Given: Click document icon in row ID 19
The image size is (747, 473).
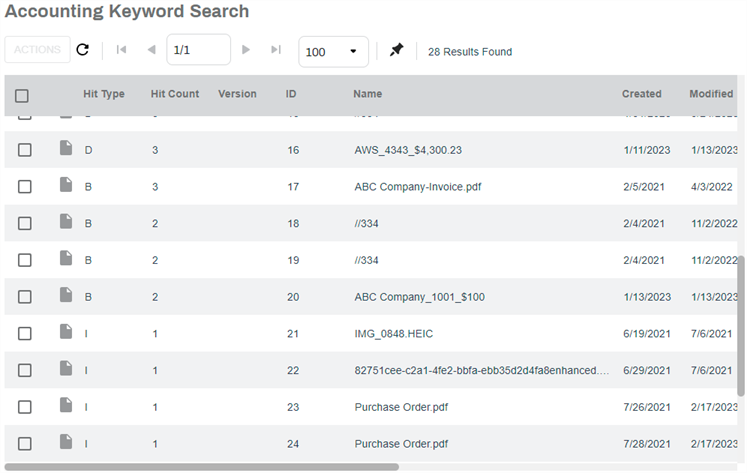Looking at the screenshot, I should pyautogui.click(x=66, y=258).
